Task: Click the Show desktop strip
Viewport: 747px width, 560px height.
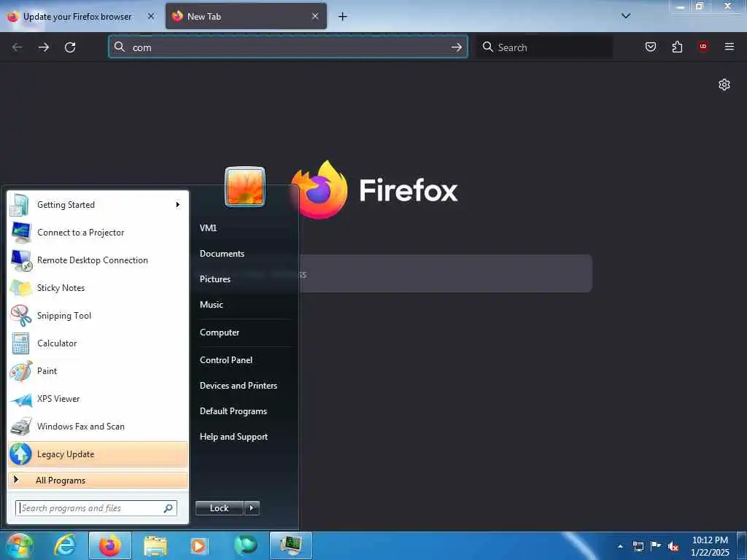Action: click(x=741, y=545)
